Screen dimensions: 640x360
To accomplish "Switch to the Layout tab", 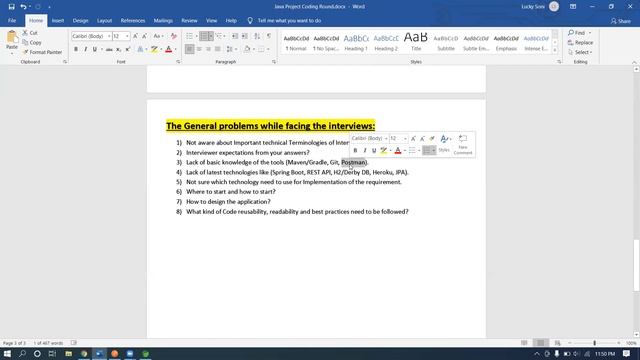I will 104,20.
